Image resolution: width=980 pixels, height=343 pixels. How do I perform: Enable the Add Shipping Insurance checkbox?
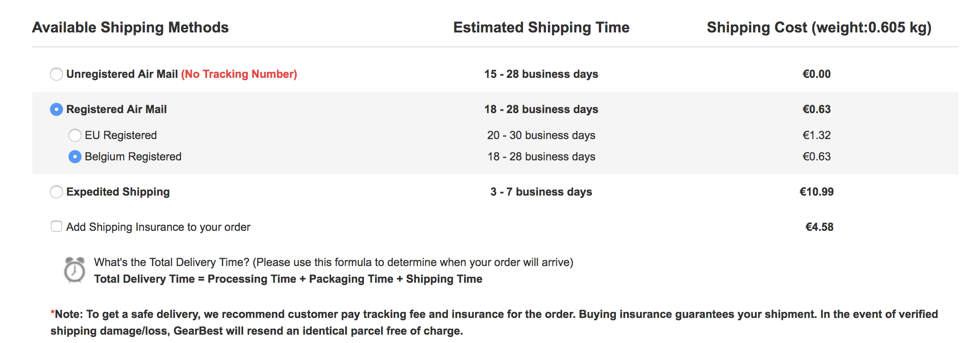[57, 226]
